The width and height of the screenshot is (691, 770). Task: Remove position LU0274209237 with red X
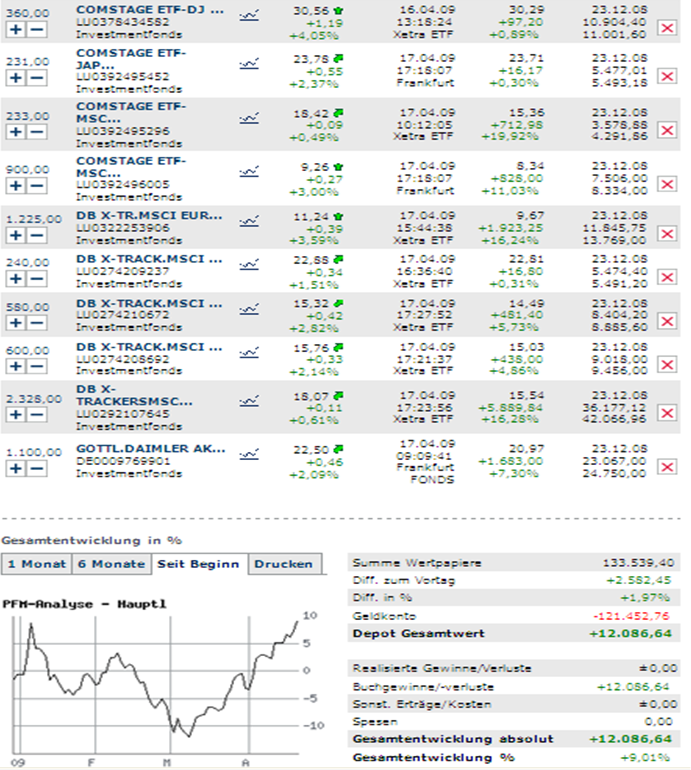point(667,277)
